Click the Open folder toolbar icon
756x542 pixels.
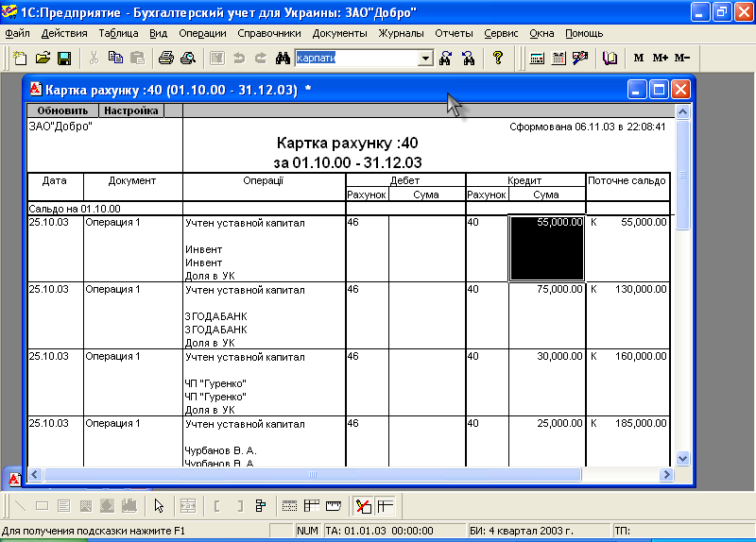click(43, 59)
